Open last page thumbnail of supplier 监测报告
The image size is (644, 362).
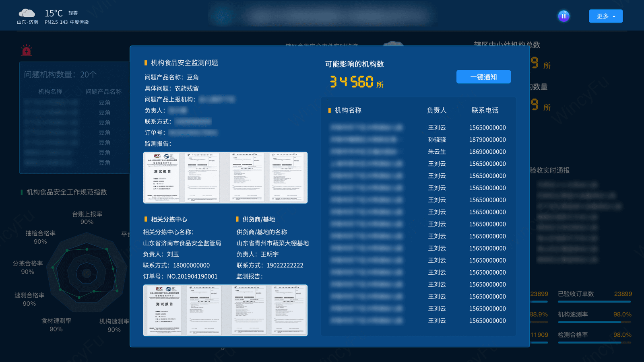tap(288, 310)
